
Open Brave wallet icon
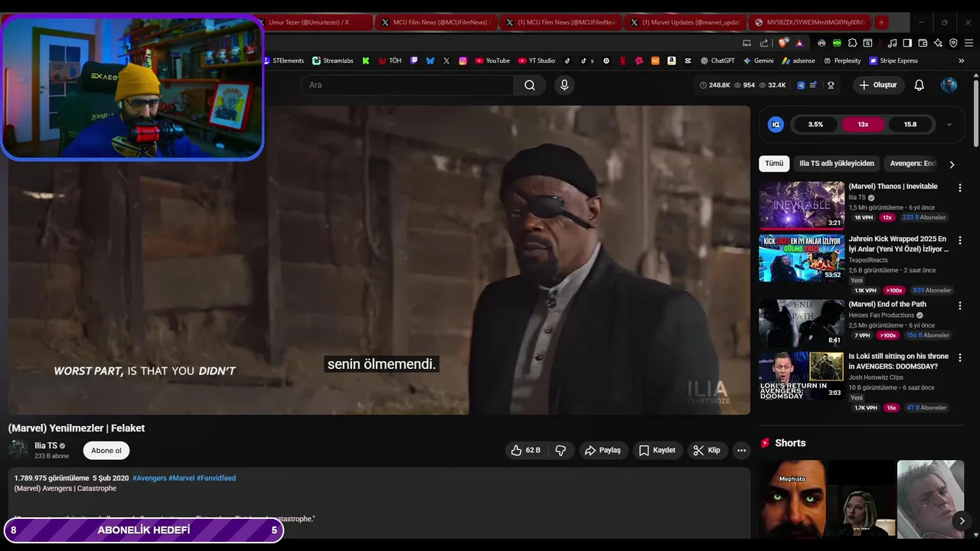pos(923,43)
